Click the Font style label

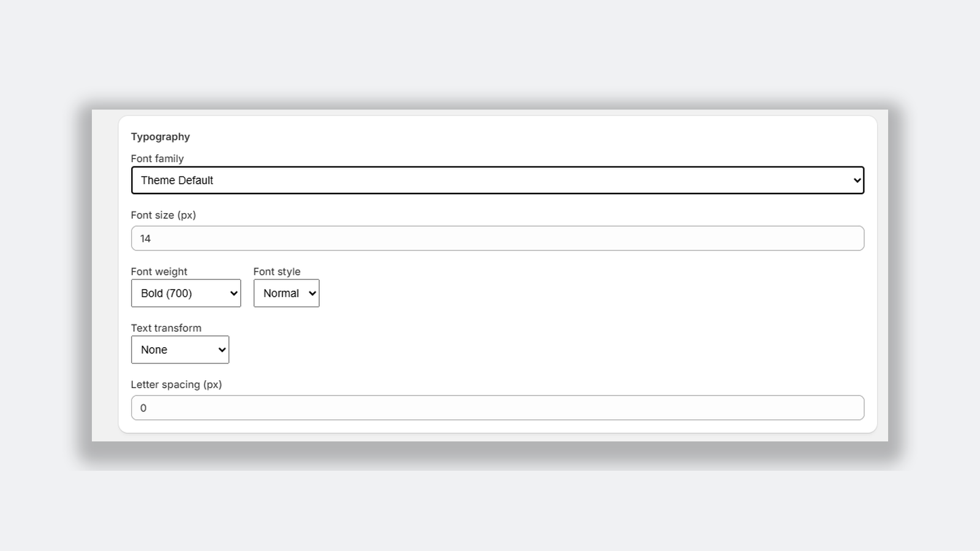tap(277, 271)
